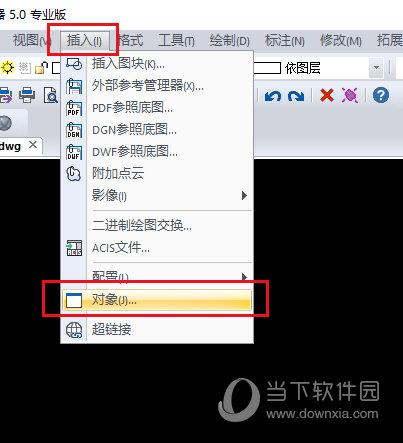Toggle the layer padlock lock icon

[x=42, y=68]
